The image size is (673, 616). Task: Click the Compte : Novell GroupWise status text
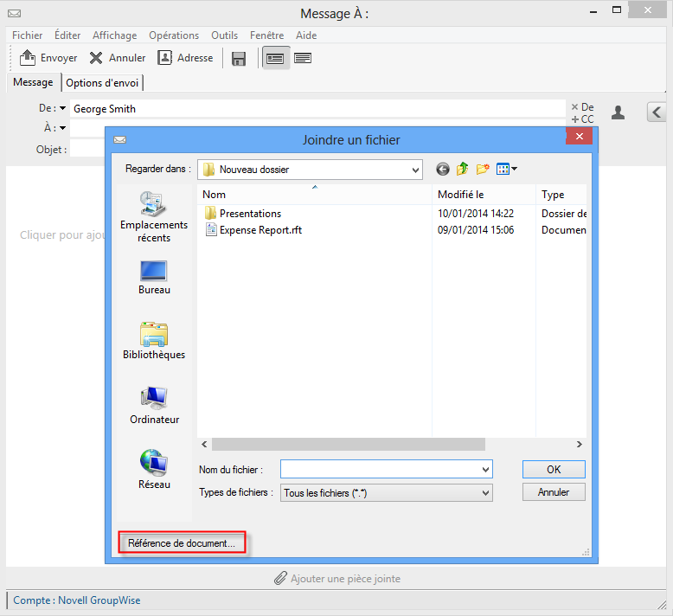(x=77, y=600)
